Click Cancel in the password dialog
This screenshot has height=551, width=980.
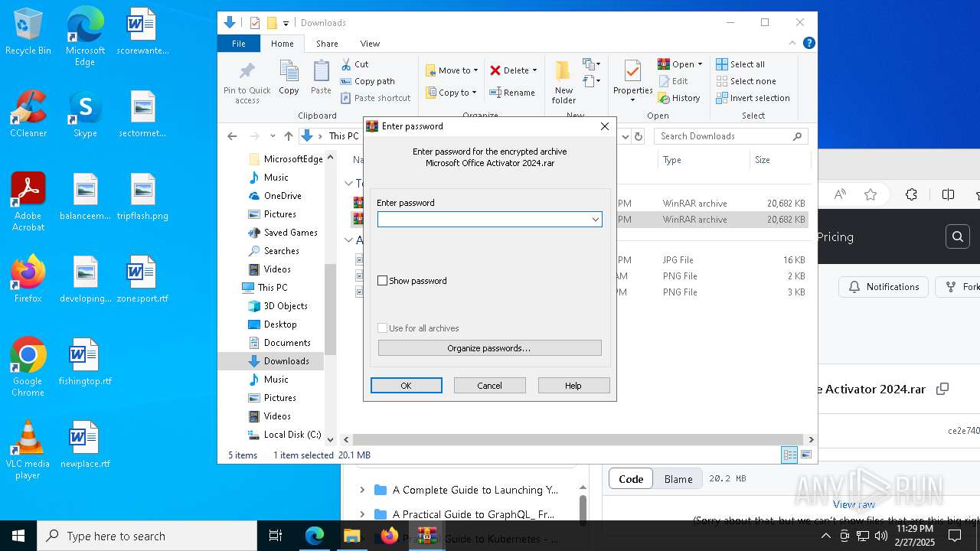(x=490, y=386)
